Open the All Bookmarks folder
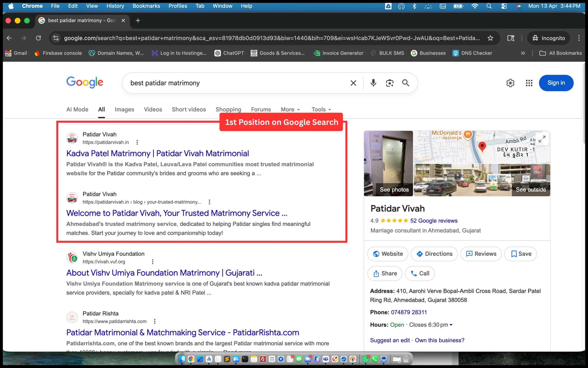This screenshot has width=588, height=368. (560, 53)
